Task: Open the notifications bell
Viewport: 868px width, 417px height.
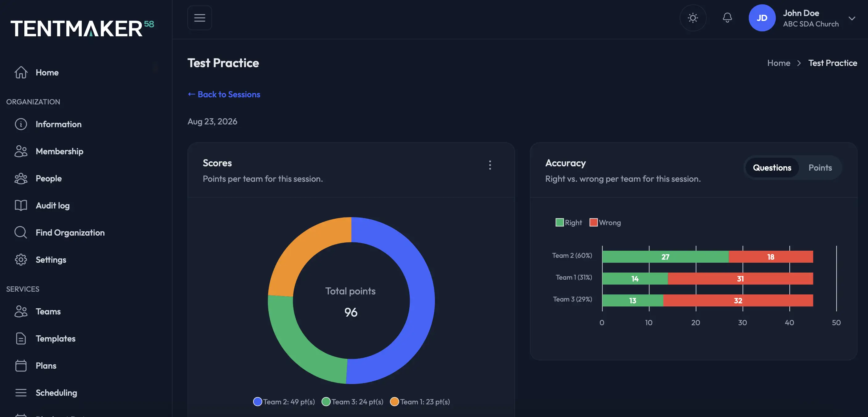Action: click(727, 18)
